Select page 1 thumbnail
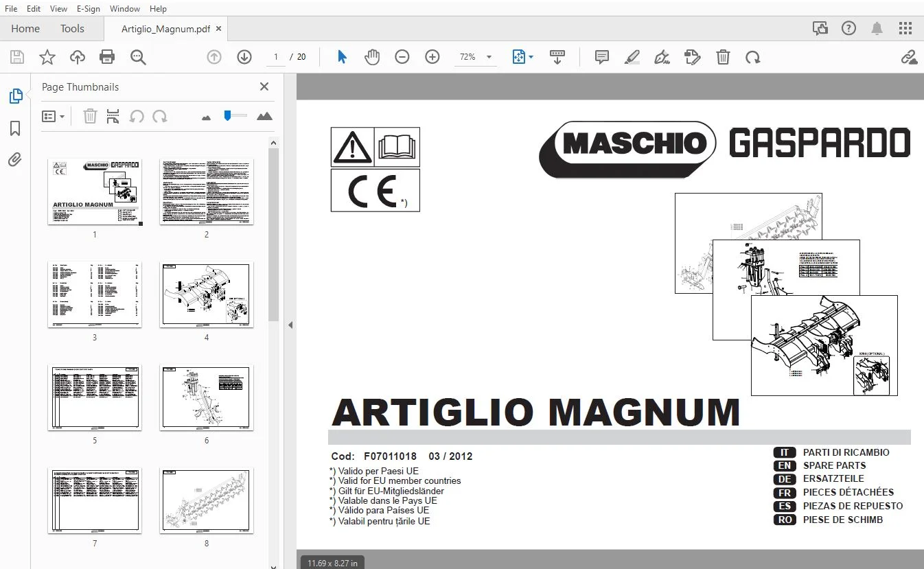Screen dimensions: 924x569 pos(94,191)
